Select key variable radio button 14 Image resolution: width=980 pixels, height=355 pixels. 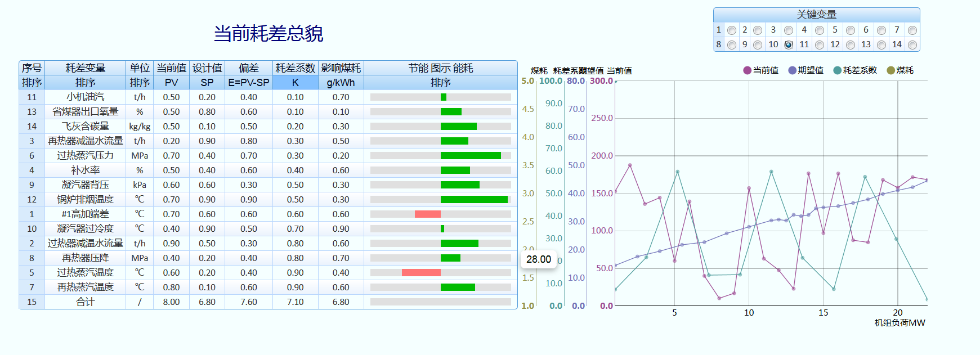click(x=912, y=45)
